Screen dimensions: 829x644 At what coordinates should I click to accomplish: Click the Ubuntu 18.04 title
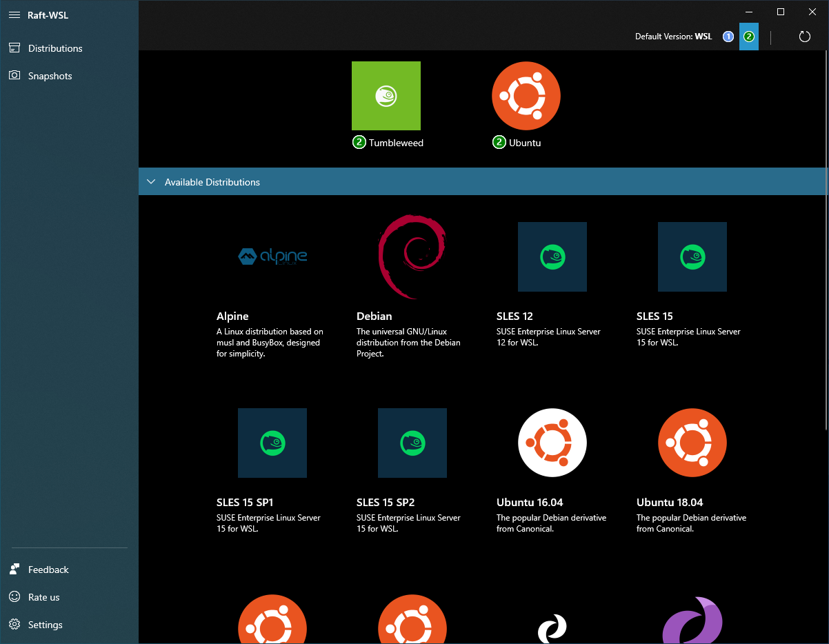point(670,502)
